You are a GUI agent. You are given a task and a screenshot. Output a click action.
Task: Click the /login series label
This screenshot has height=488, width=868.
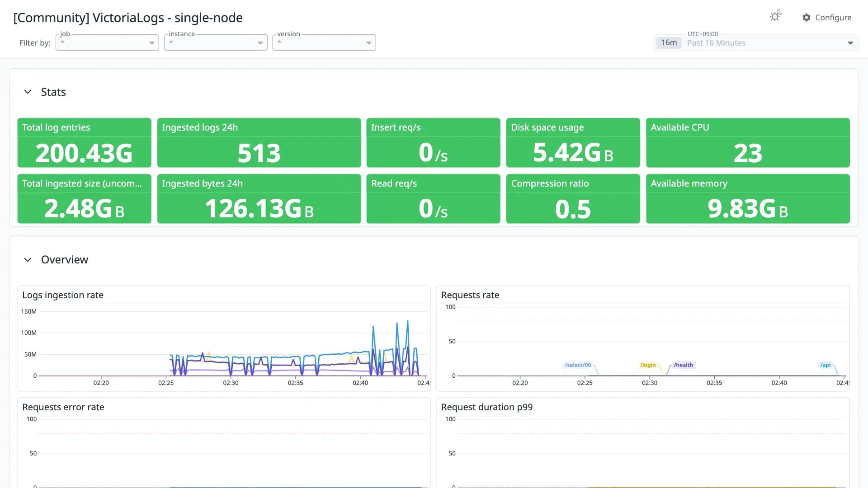(648, 365)
